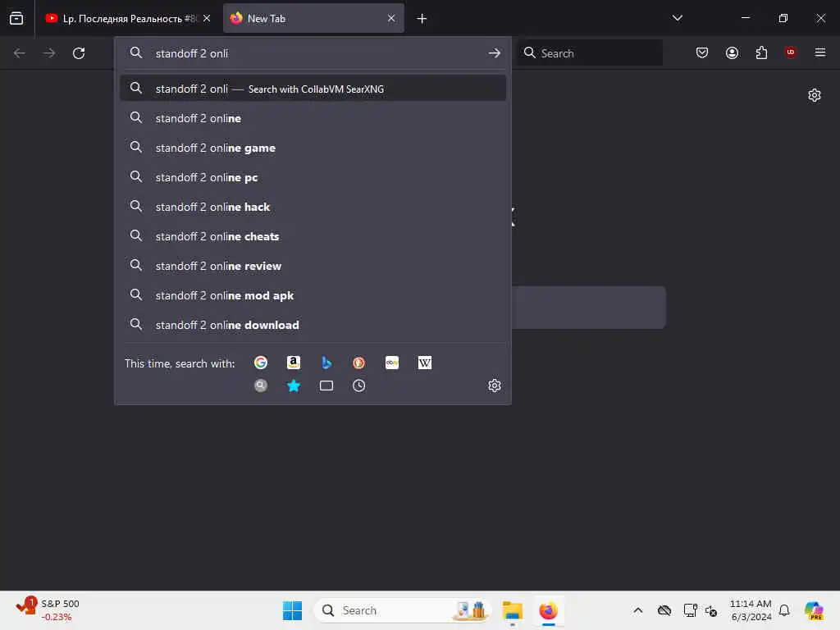
Task: Open File Explorer from taskbar
Action: point(513,610)
